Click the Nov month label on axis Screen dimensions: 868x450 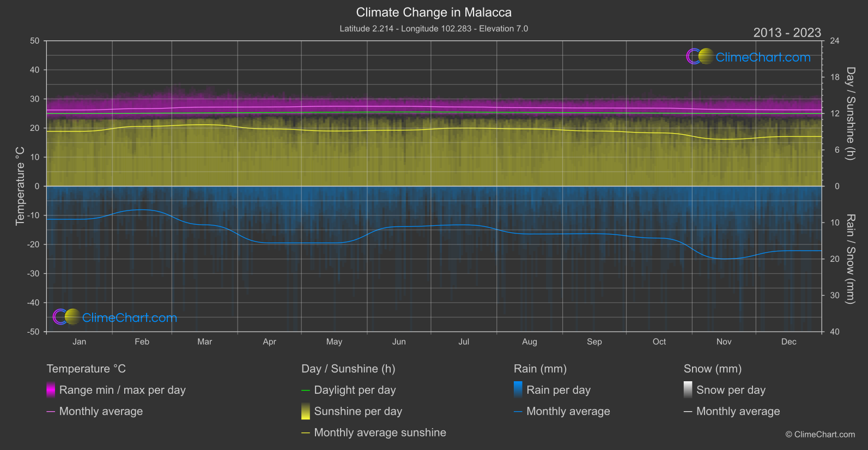tap(724, 341)
